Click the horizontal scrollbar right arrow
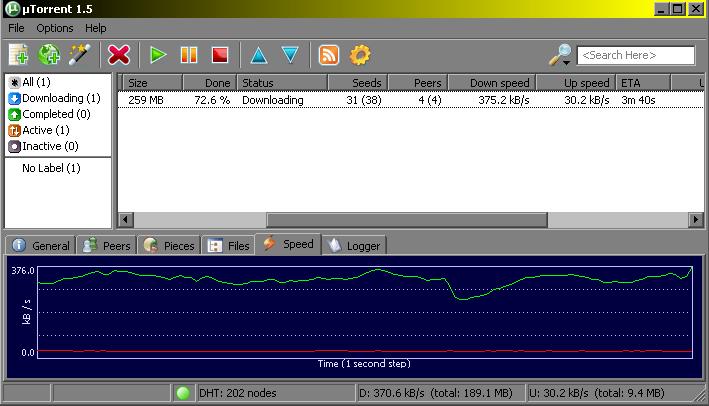This screenshot has height=406, width=709. [x=695, y=220]
